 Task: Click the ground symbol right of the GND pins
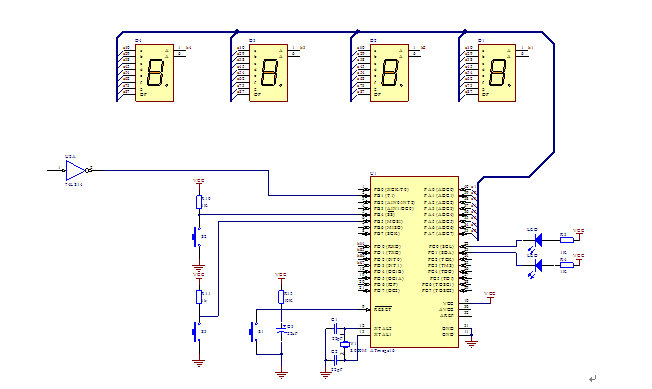[x=471, y=343]
